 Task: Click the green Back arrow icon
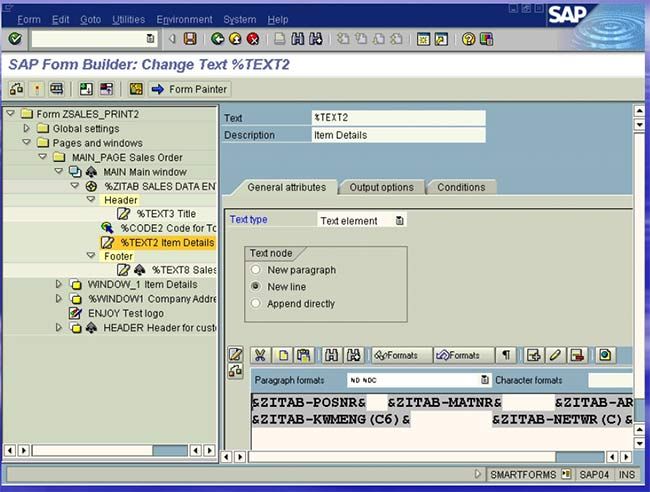point(218,39)
